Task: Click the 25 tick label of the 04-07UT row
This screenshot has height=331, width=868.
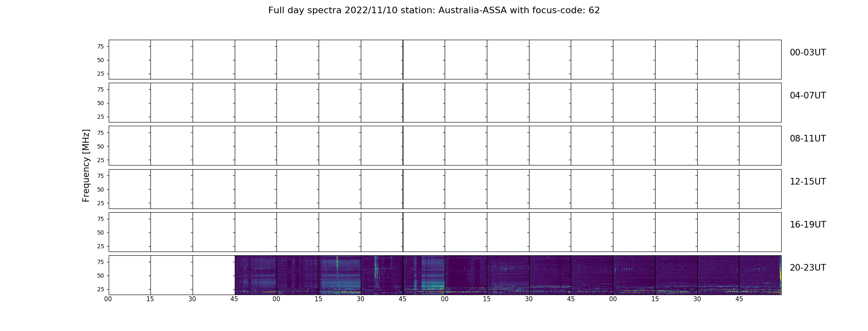Action: click(x=100, y=117)
